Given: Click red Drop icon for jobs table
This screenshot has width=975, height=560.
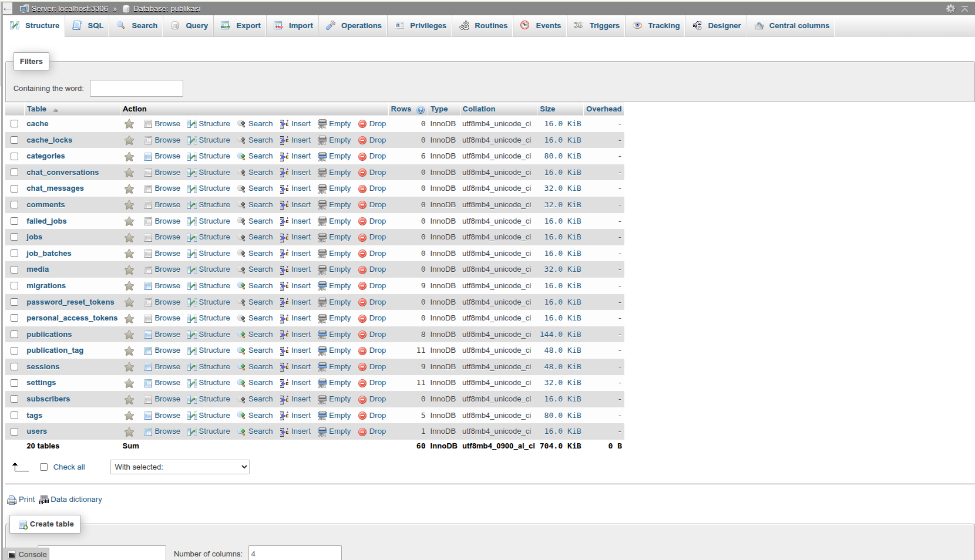Looking at the screenshot, I should click(362, 237).
